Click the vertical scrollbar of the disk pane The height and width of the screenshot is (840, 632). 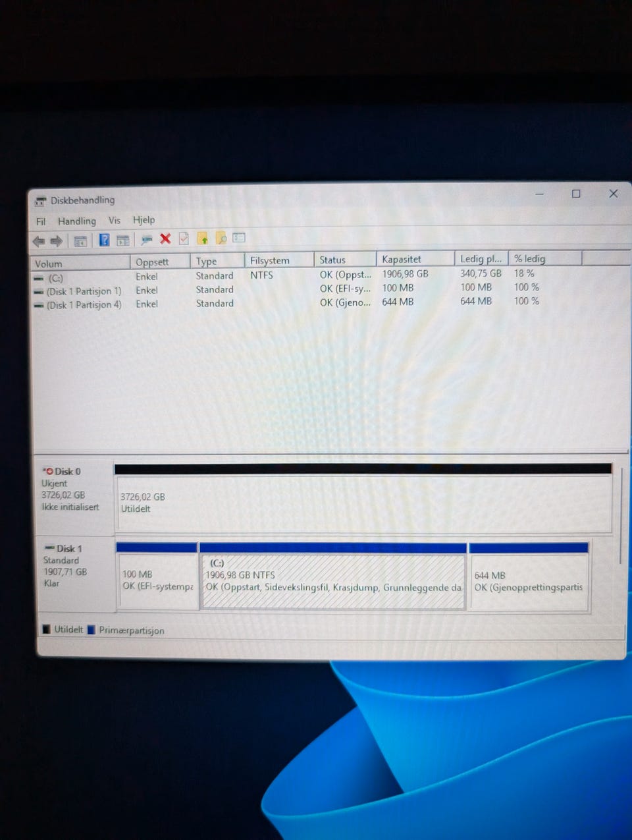(620, 515)
